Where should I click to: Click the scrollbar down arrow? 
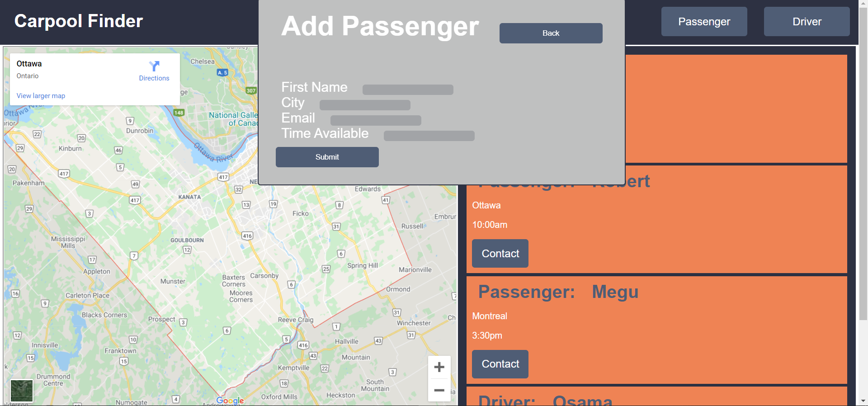(x=863, y=401)
